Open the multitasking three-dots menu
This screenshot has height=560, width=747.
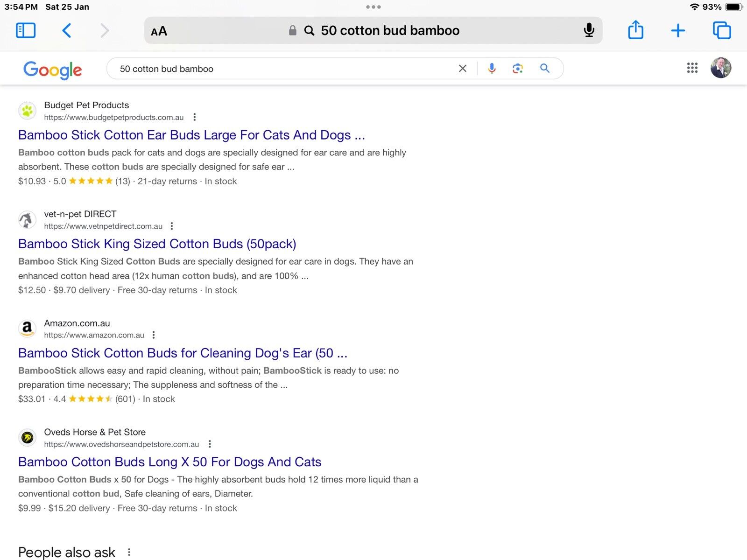pyautogui.click(x=373, y=7)
